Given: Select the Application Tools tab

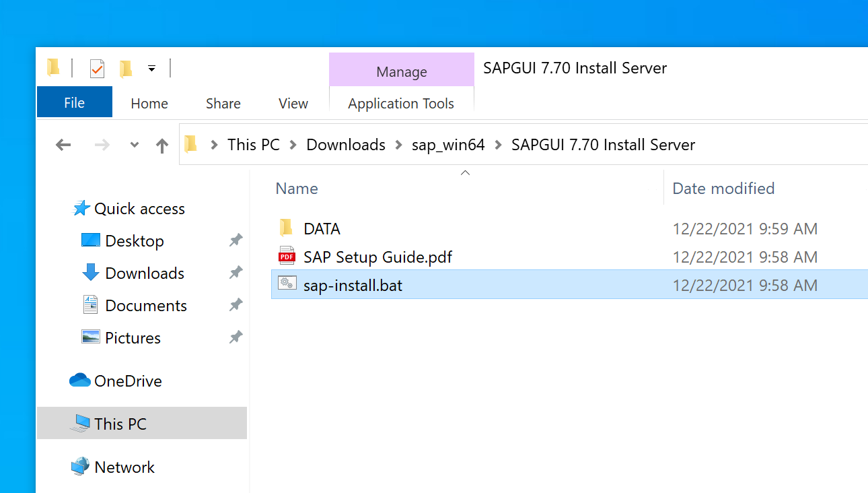Looking at the screenshot, I should (x=401, y=104).
